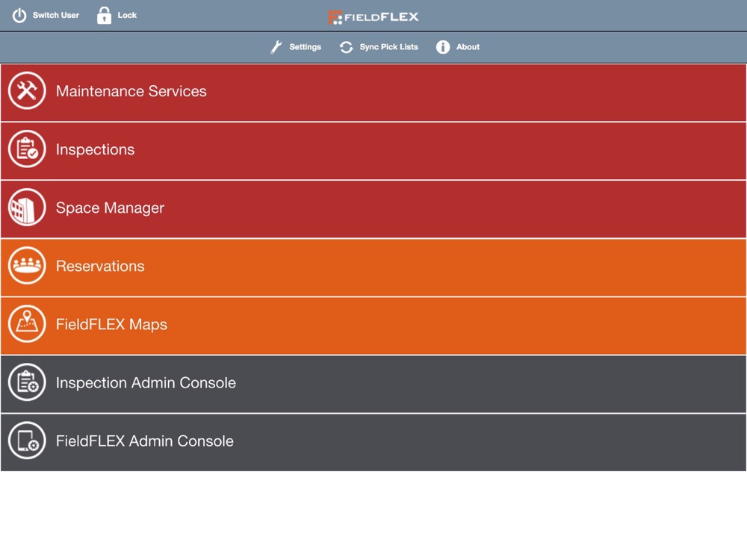Click the Switch User label
Screen dimensions: 747x560
[x=56, y=15]
